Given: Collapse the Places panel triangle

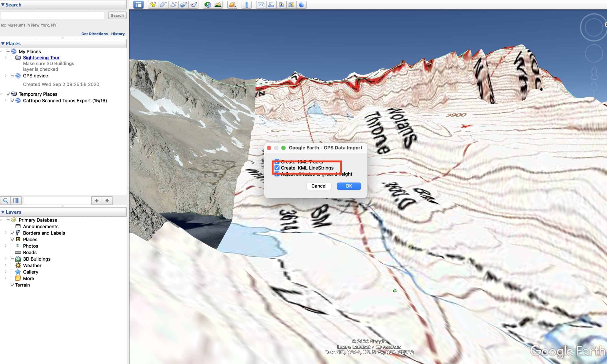Looking at the screenshot, I should pos(3,43).
